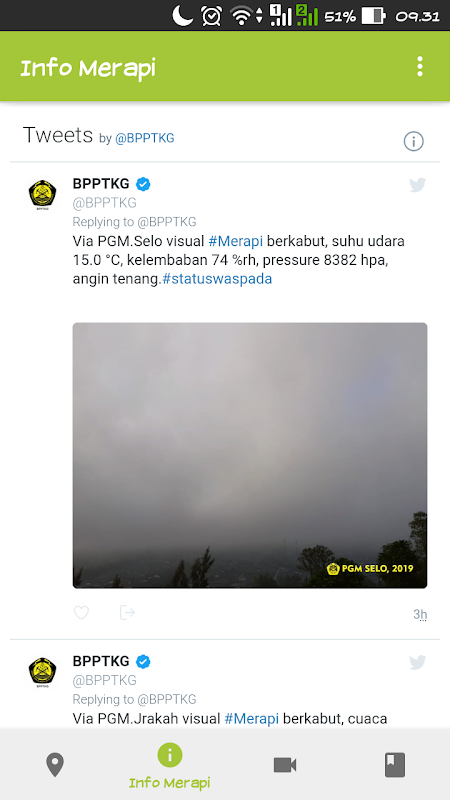Select the Info Merapi bottom tab
Image resolution: width=450 pixels, height=800 pixels.
pyautogui.click(x=169, y=766)
